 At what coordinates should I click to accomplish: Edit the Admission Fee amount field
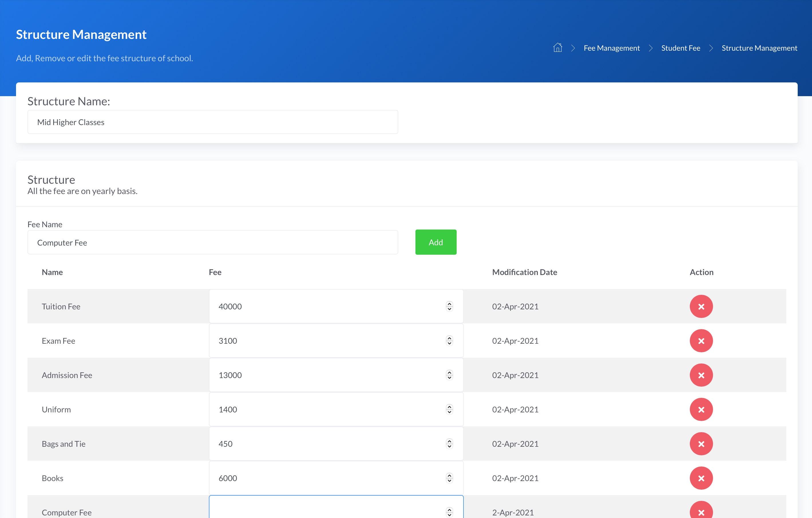point(324,375)
